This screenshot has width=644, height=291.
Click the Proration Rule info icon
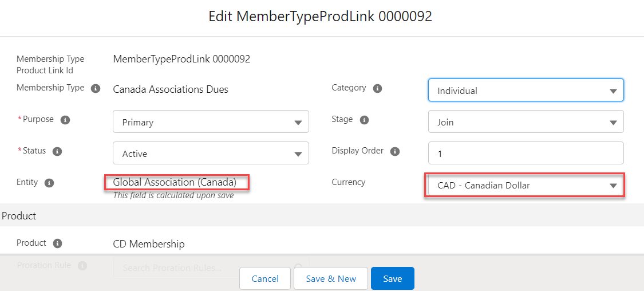click(x=82, y=266)
